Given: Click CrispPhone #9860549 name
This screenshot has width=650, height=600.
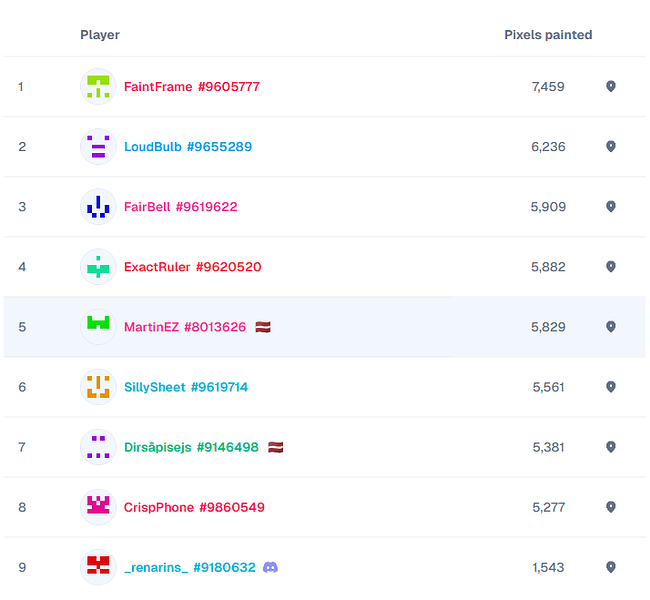Looking at the screenshot, I should pyautogui.click(x=194, y=508).
